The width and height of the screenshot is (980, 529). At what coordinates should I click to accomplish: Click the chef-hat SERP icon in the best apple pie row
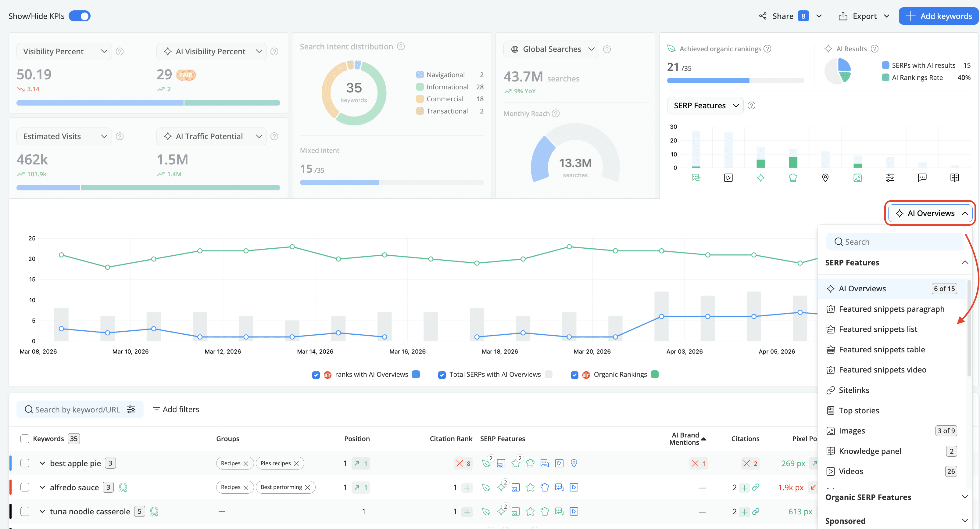tap(530, 463)
